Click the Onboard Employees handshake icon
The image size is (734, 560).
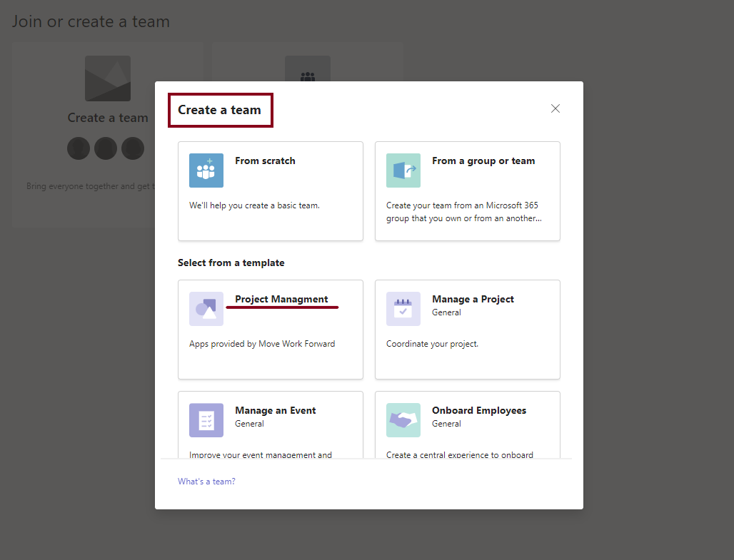403,419
